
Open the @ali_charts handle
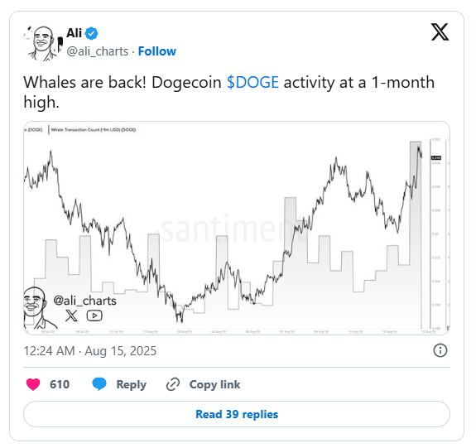pyautogui.click(x=98, y=51)
